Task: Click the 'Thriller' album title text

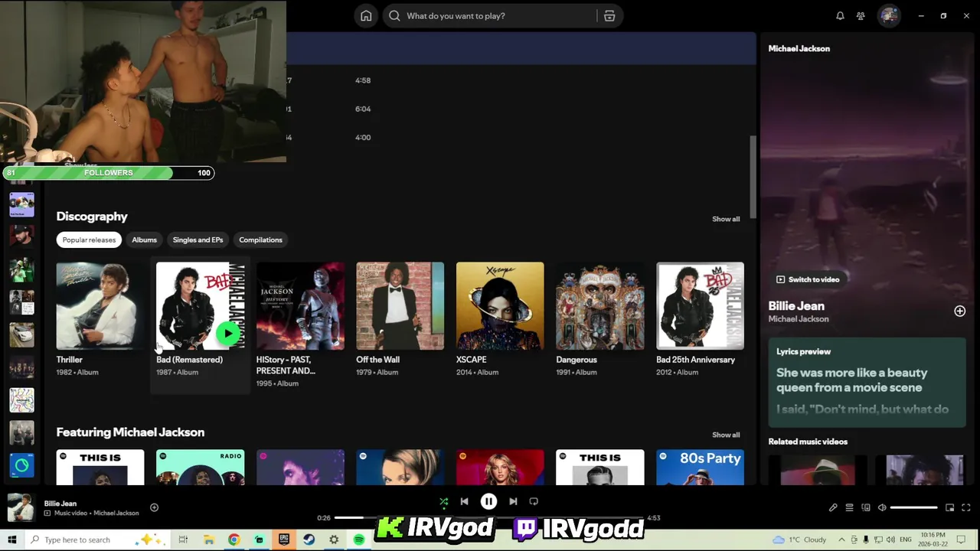Action: point(69,360)
